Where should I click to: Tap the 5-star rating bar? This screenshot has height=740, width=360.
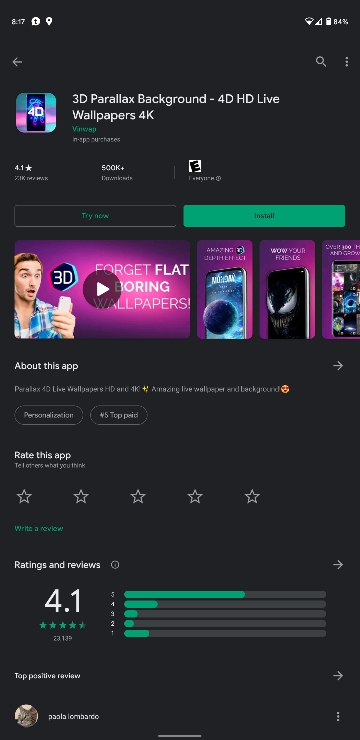coord(225,595)
